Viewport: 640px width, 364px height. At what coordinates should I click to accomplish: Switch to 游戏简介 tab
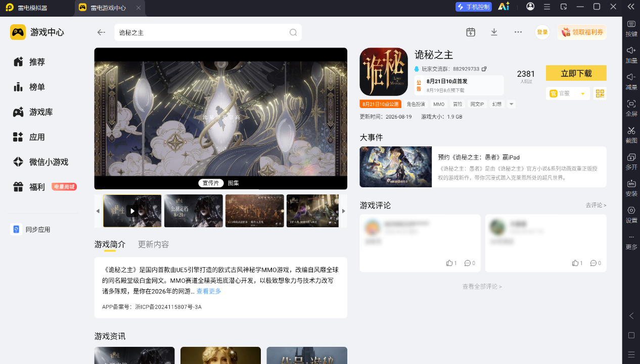(110, 244)
